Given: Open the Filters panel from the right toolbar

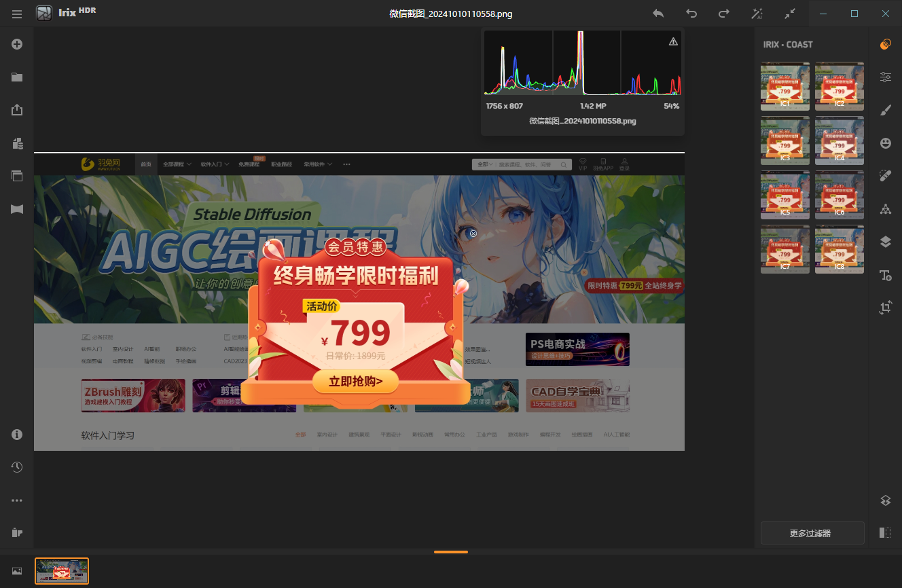Looking at the screenshot, I should [885, 44].
